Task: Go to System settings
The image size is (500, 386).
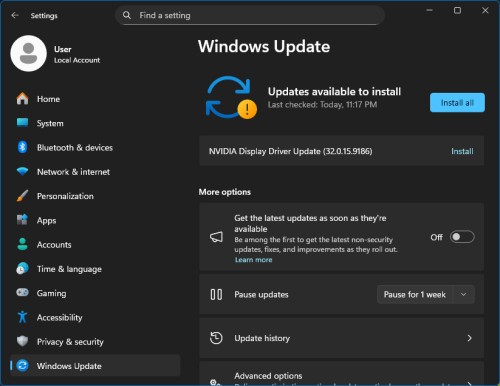Action: tap(95, 123)
